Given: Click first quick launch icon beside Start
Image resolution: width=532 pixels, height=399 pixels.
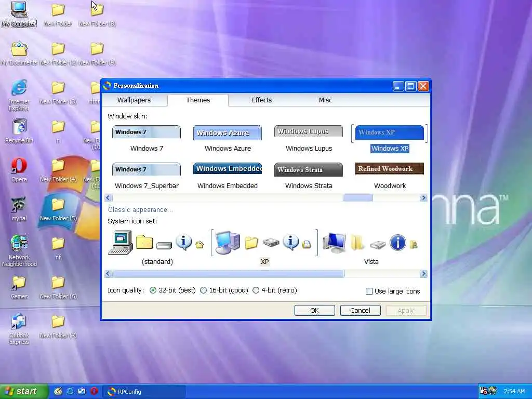Looking at the screenshot, I should (58, 391).
